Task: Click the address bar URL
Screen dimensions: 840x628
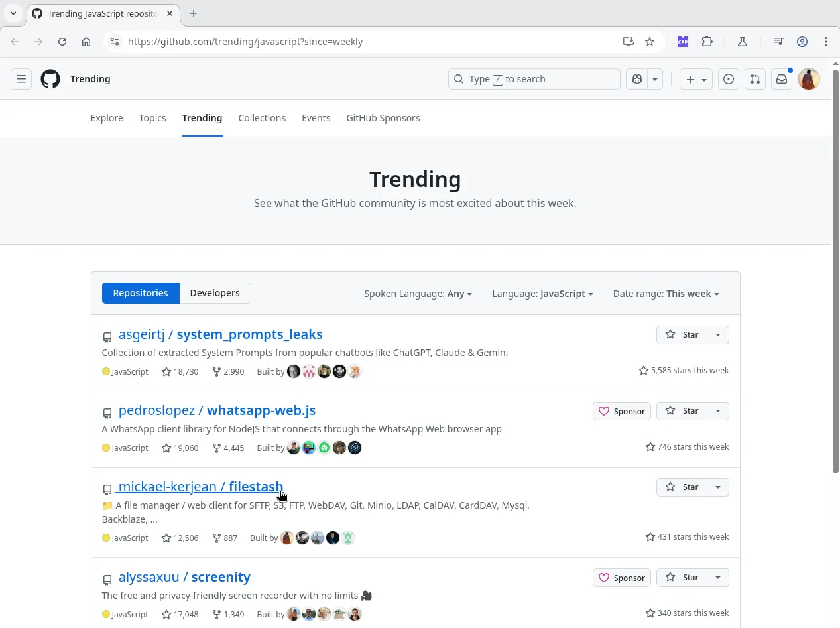Action: [x=245, y=42]
